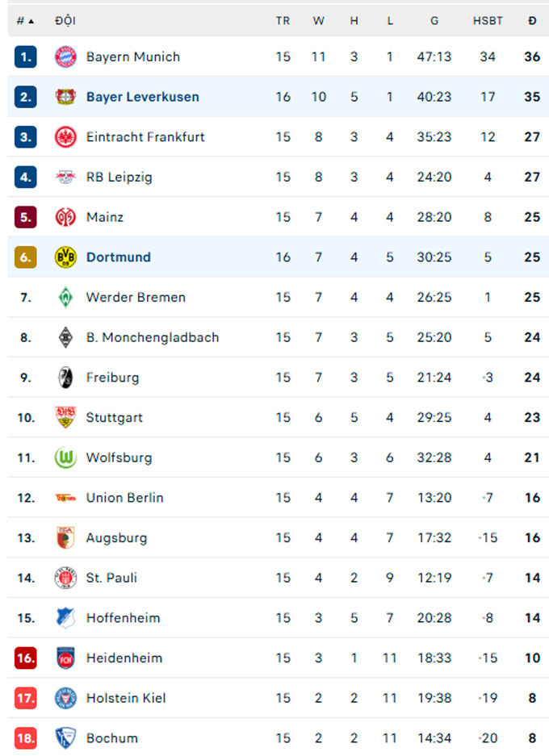Viewport: 549px width, 756px height.
Task: Click the Eintracht Frankfurt eagle crest
Action: tap(65, 137)
